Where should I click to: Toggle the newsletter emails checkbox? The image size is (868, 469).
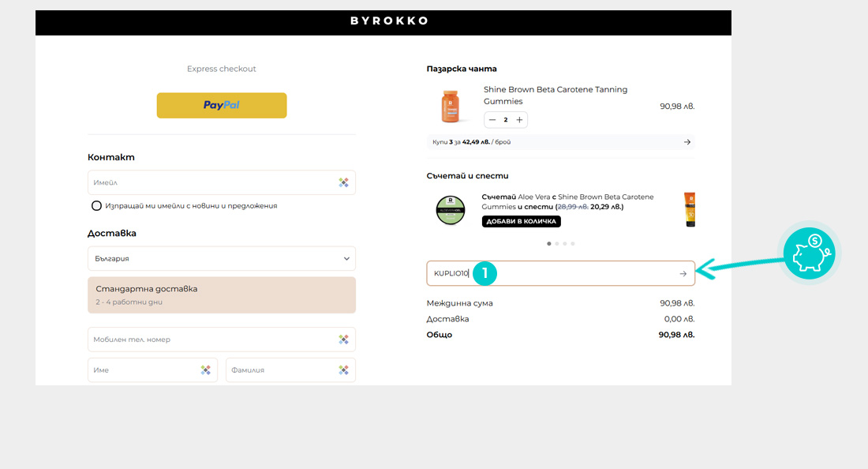[x=96, y=206]
